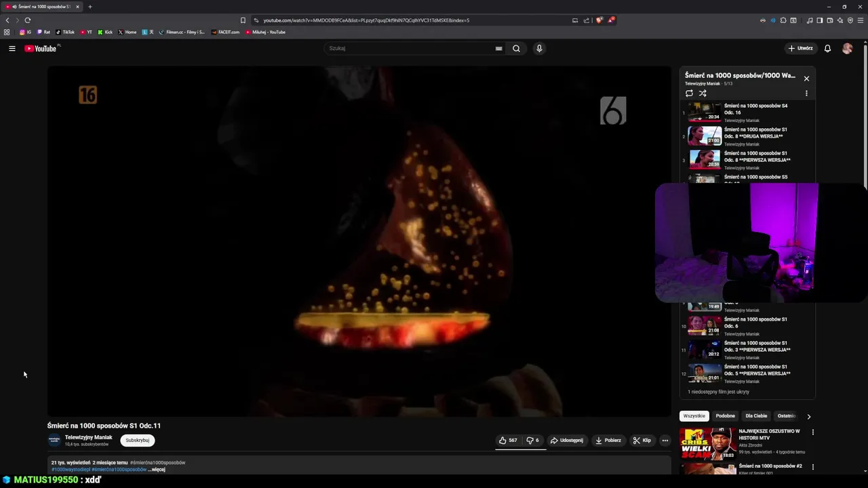This screenshot has width=868, height=488.
Task: Open the browser apps grid icon
Action: click(7, 32)
